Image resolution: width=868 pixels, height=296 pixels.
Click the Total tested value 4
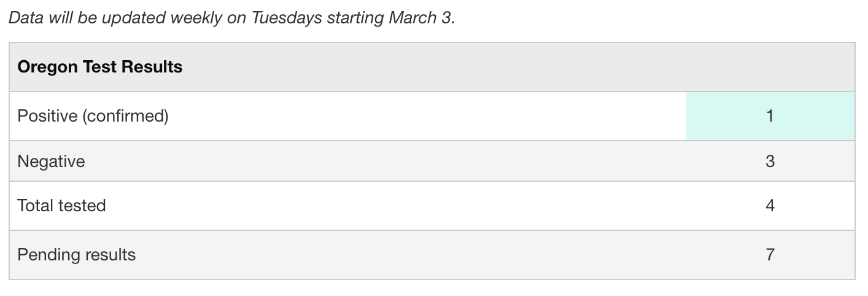pos(770,205)
